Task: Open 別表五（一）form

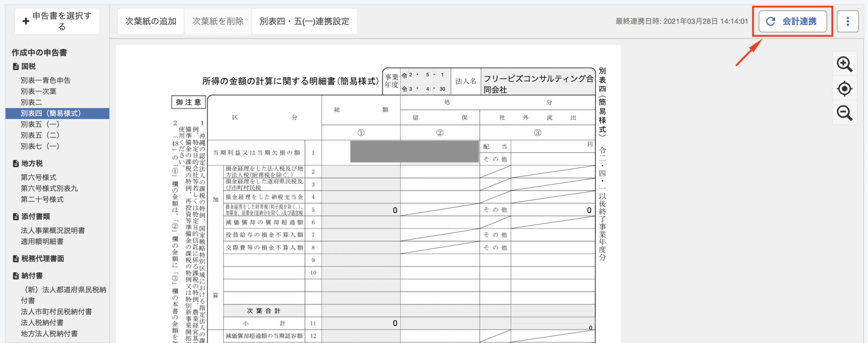Action: (x=40, y=124)
